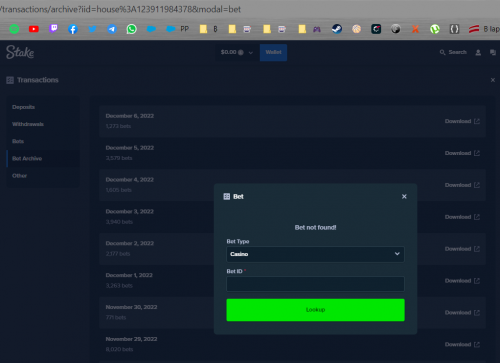This screenshot has height=363, width=500.
Task: Click the November 29, 2022 row title
Action: pos(131,339)
